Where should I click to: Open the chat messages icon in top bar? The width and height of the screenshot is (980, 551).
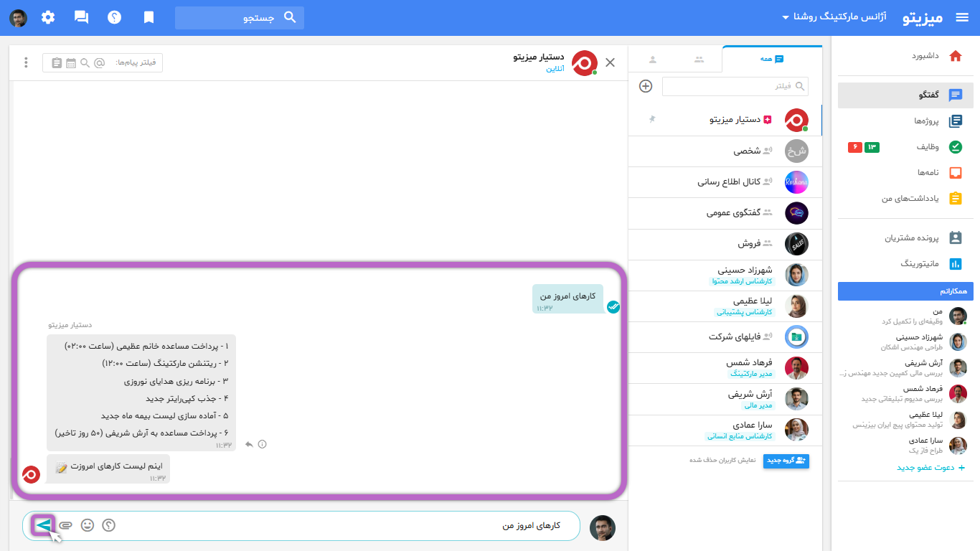point(81,17)
